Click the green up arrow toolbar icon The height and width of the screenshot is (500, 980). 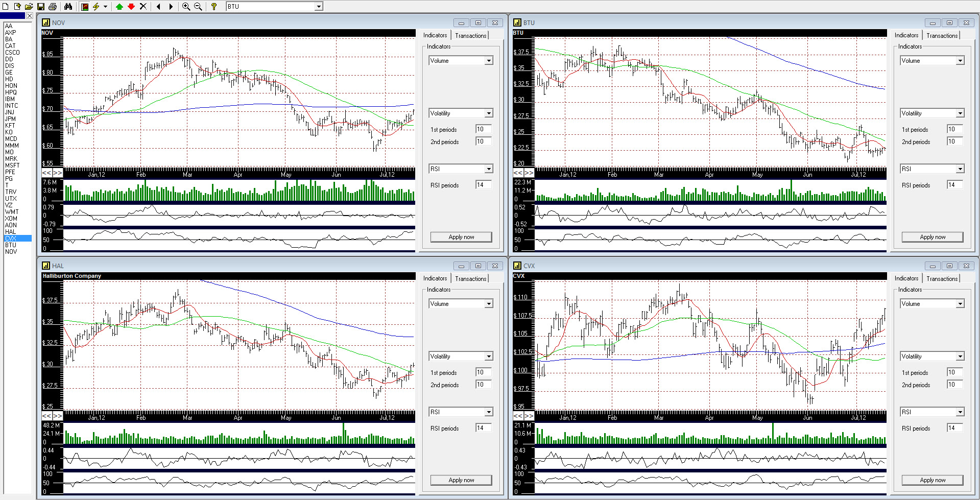point(119,7)
